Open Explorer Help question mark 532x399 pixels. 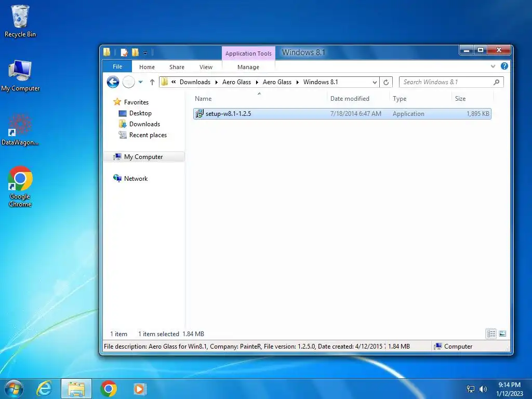click(504, 66)
